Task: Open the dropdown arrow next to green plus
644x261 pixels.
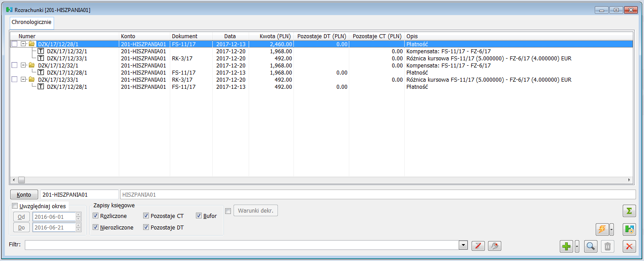Action: click(x=577, y=246)
